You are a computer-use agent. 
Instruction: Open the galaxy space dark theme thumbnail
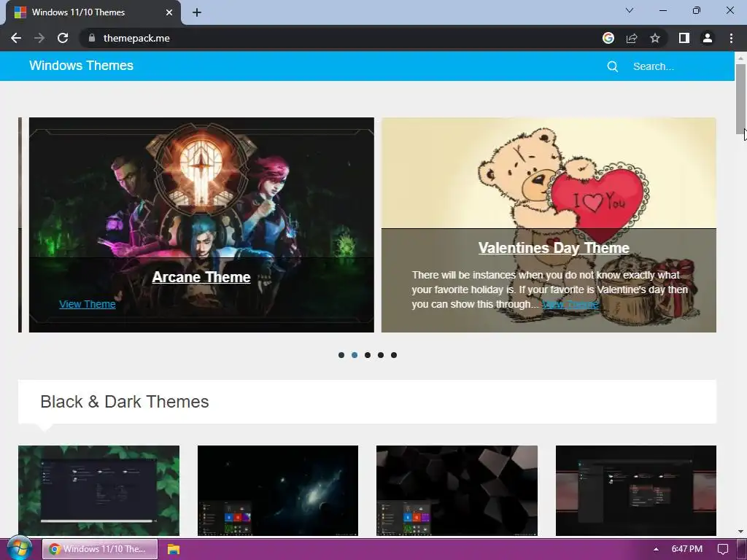[278, 491]
